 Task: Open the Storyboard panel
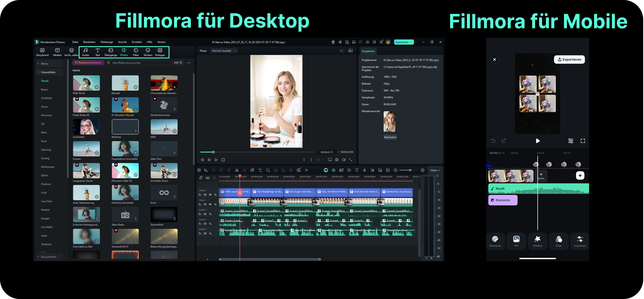coord(42,52)
